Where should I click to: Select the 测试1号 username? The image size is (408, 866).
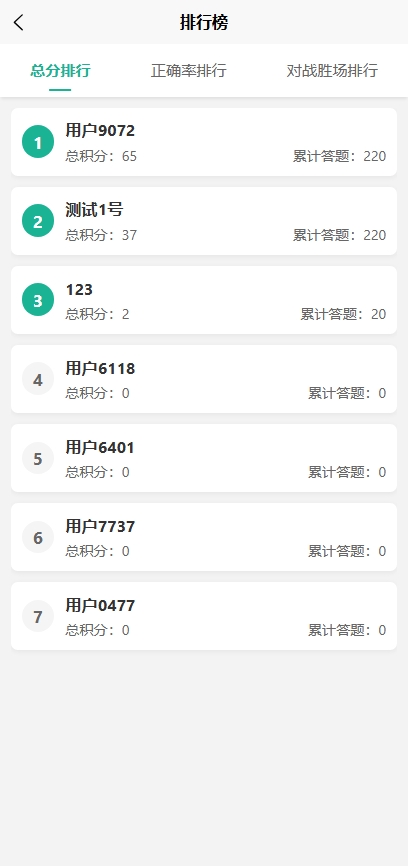pyautogui.click(x=94, y=210)
